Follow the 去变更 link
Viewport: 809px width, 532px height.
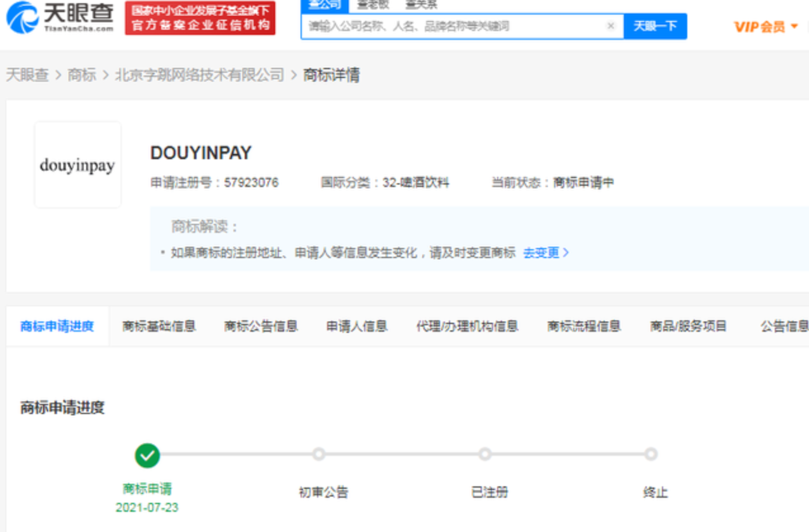(x=545, y=252)
